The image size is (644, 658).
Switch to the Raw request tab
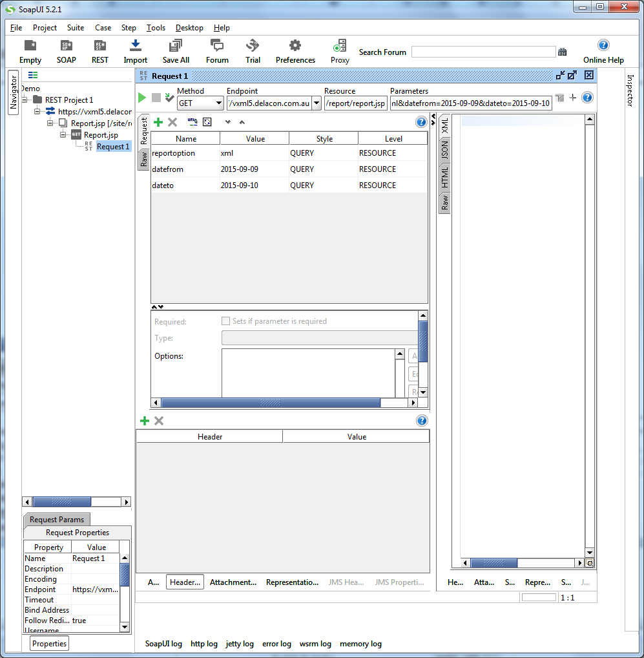pos(144,160)
